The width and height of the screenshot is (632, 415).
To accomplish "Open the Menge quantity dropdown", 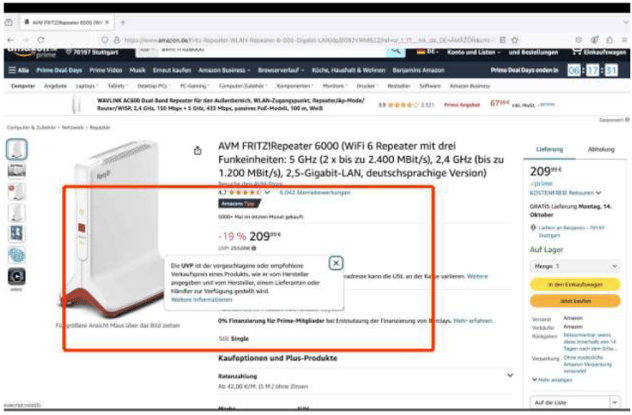I will 575,266.
